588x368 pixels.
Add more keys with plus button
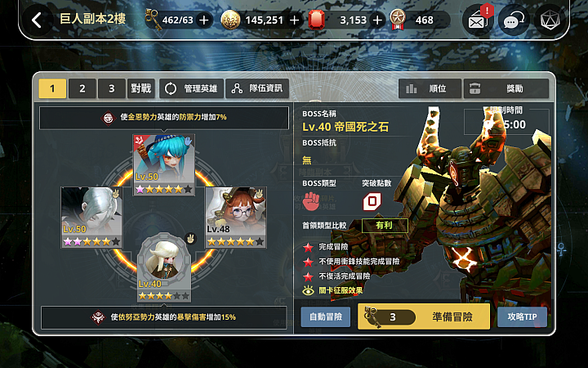coord(203,20)
